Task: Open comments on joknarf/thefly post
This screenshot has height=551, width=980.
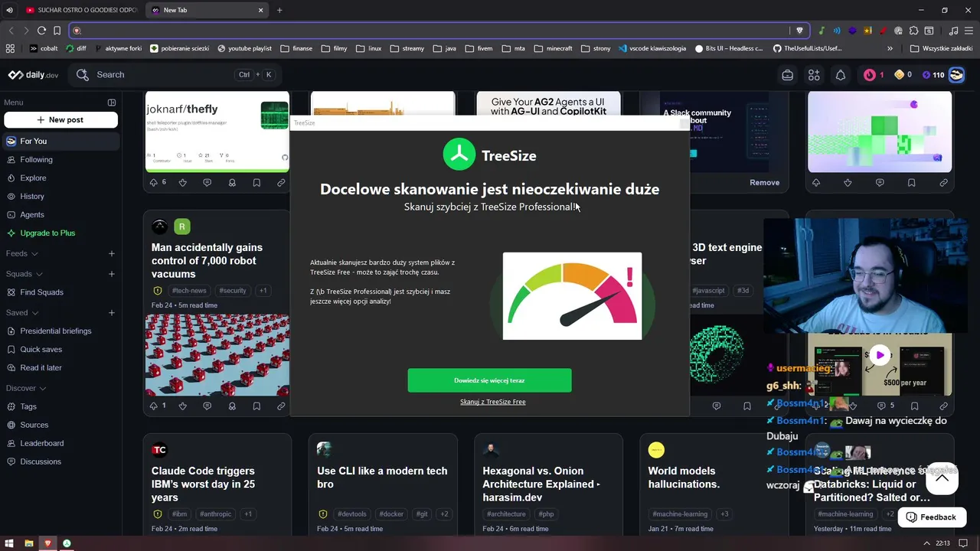Action: [x=207, y=183]
